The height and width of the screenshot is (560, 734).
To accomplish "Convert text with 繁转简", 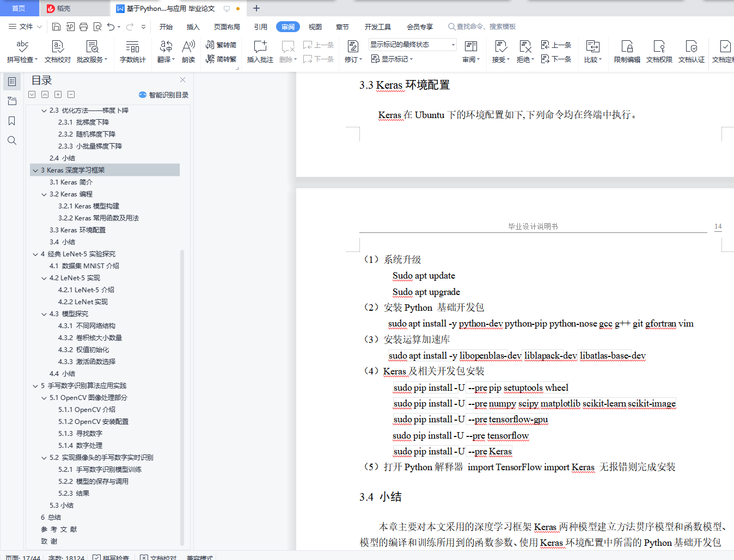I will tap(221, 45).
